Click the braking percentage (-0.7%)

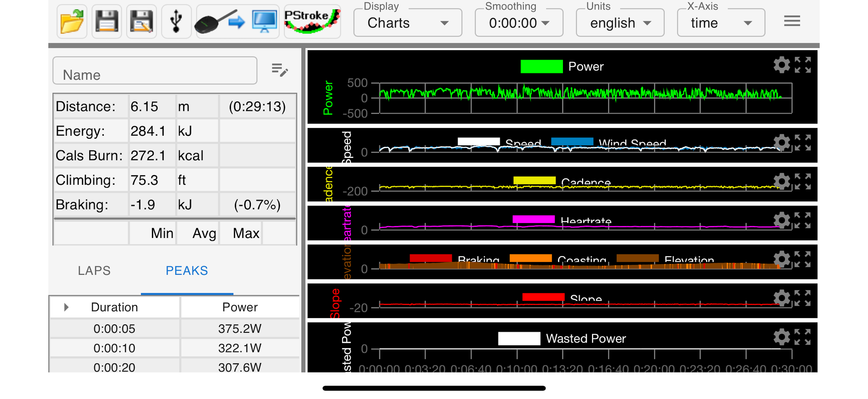[x=258, y=205]
